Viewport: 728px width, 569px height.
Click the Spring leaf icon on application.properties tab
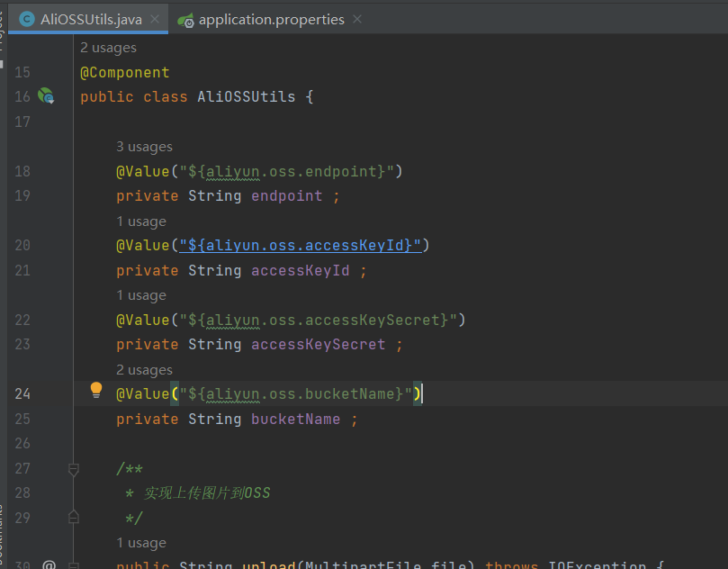click(x=185, y=20)
